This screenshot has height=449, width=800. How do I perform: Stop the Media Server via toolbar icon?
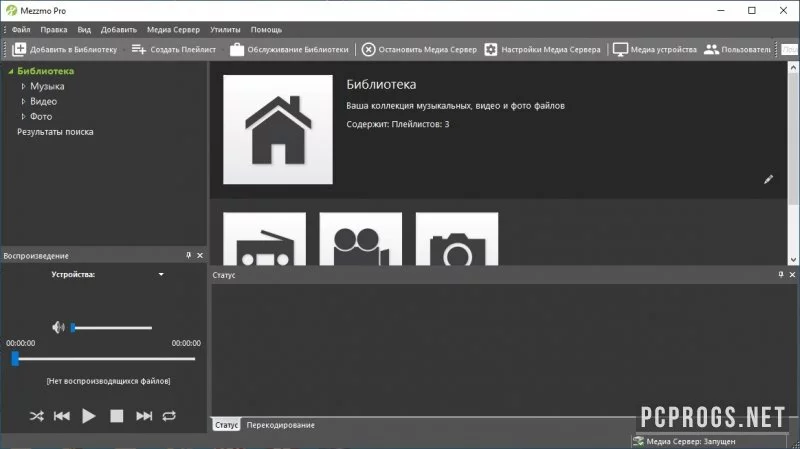click(x=368, y=49)
